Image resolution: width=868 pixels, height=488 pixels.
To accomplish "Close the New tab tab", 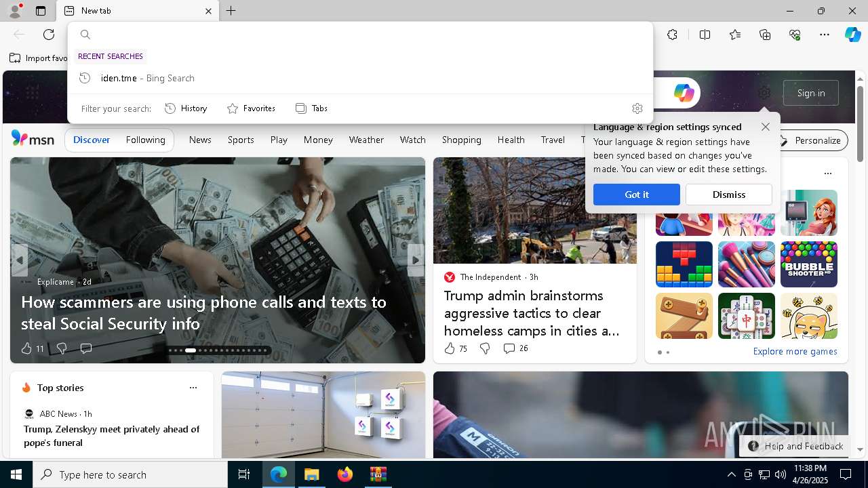I will (208, 11).
